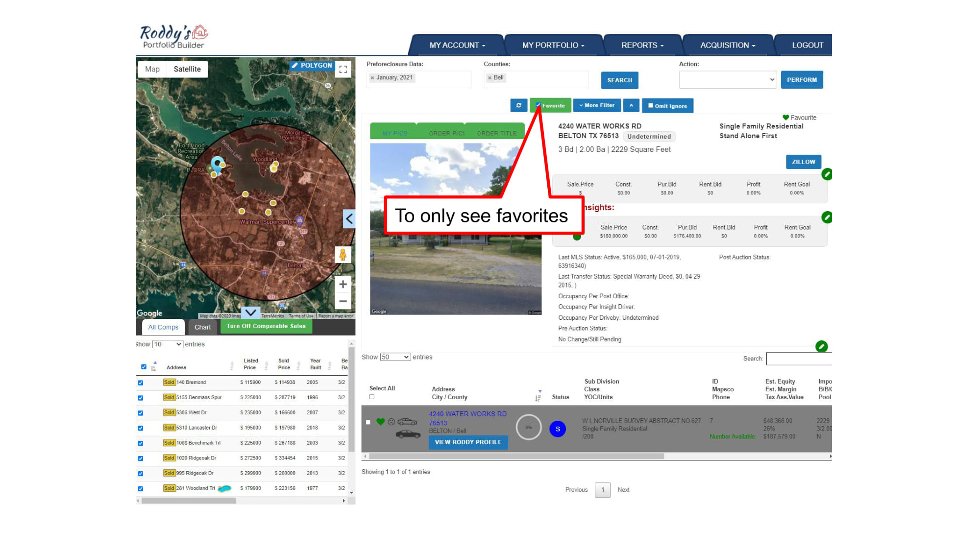Click the Address column sort icon in listings
980x551 pixels.
click(x=539, y=396)
